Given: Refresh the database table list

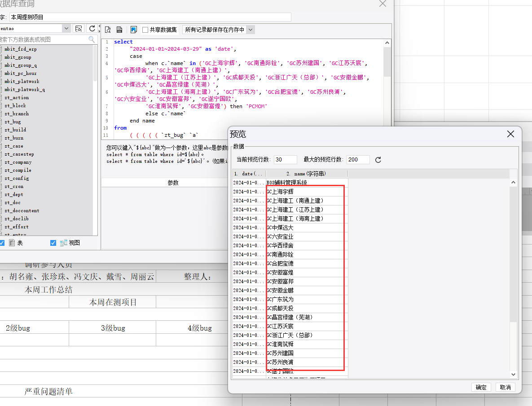Looking at the screenshot, I should [92, 28].
